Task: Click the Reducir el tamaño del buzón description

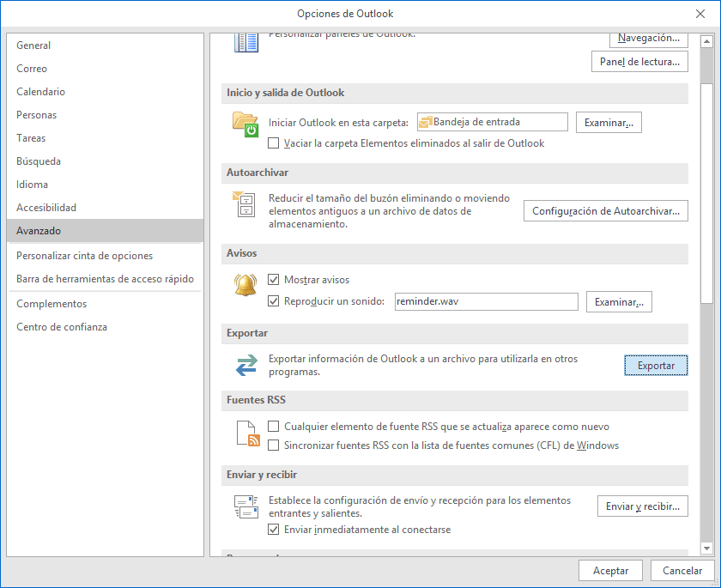Action: coord(390,211)
